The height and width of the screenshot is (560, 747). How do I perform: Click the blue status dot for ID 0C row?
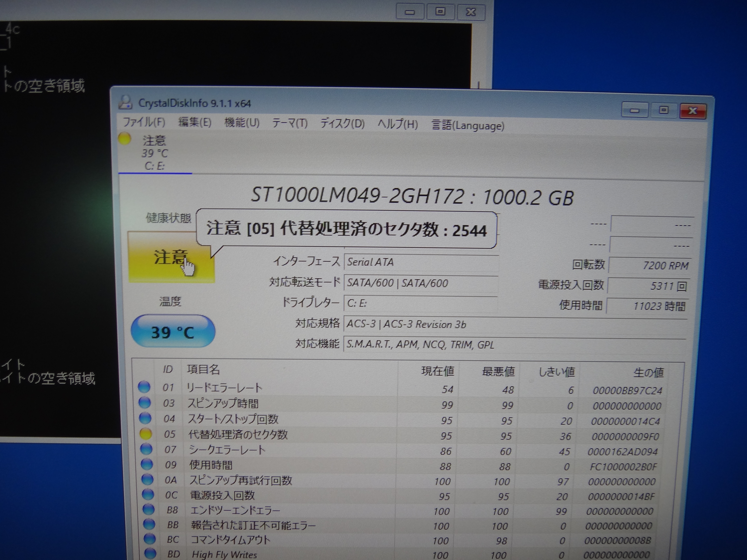pos(148,495)
